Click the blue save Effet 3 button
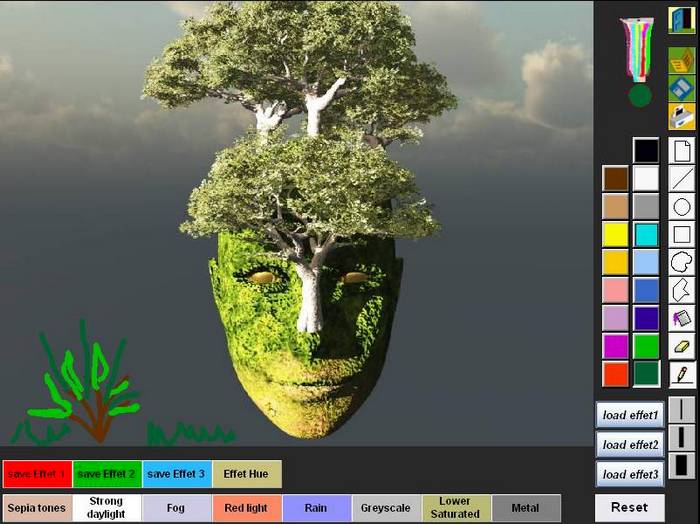Viewport: 700px width, 524px height. click(x=177, y=474)
